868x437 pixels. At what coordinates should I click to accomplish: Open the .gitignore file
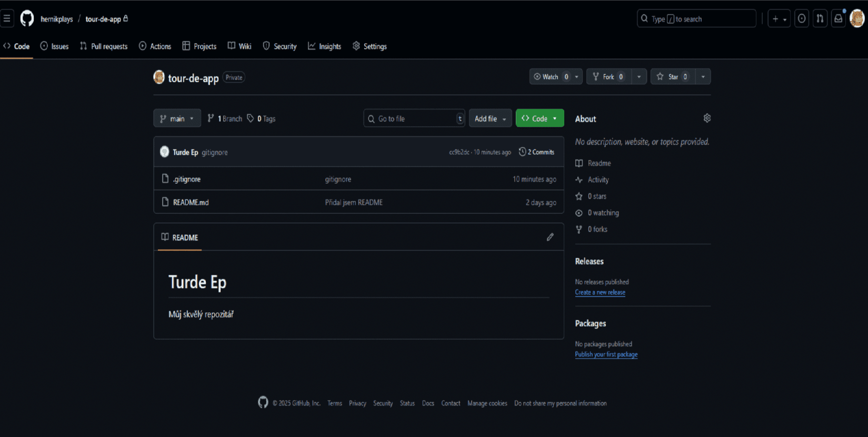point(187,180)
